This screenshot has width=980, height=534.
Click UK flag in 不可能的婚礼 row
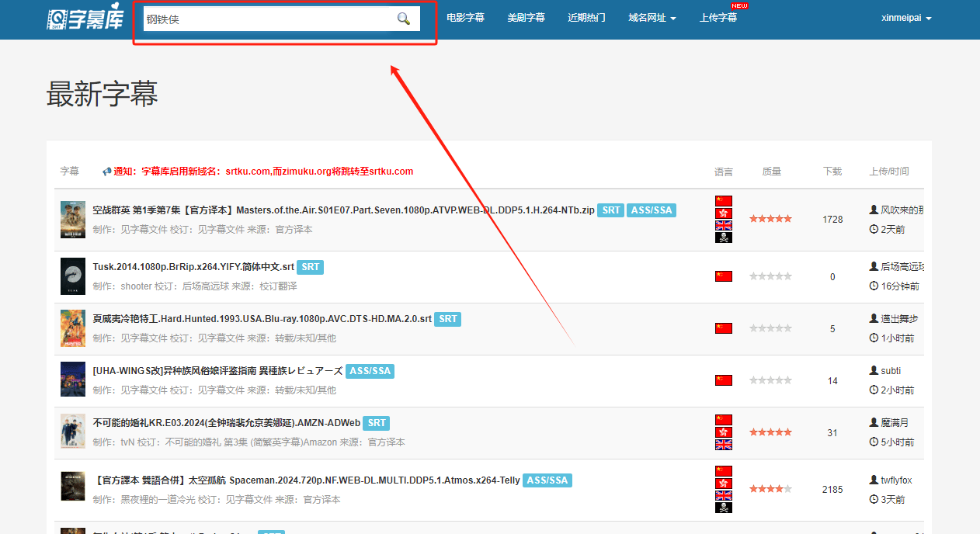tap(723, 445)
